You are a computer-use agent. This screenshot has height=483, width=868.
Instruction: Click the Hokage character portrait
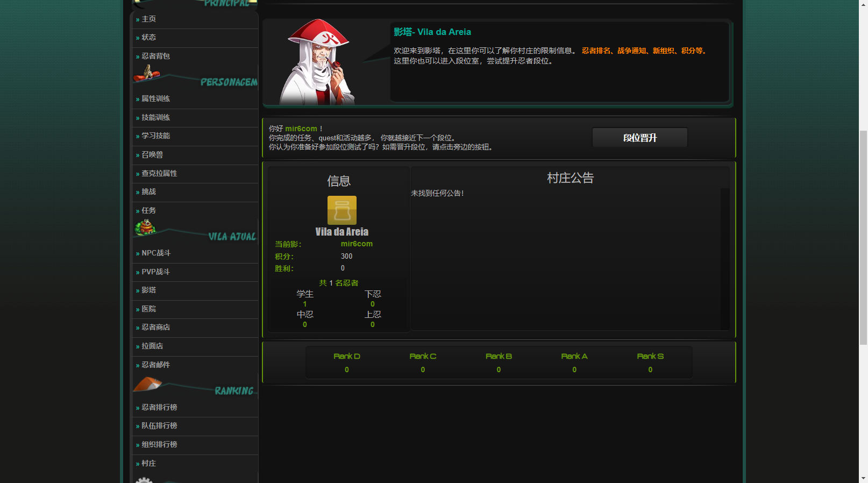318,62
